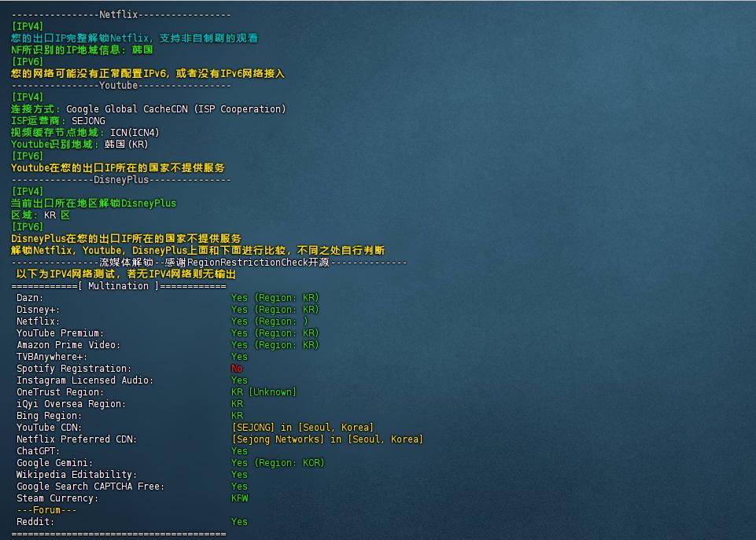Click the Google Global CacheCDN connection text
The width and height of the screenshot is (756, 540).
pyautogui.click(x=176, y=109)
